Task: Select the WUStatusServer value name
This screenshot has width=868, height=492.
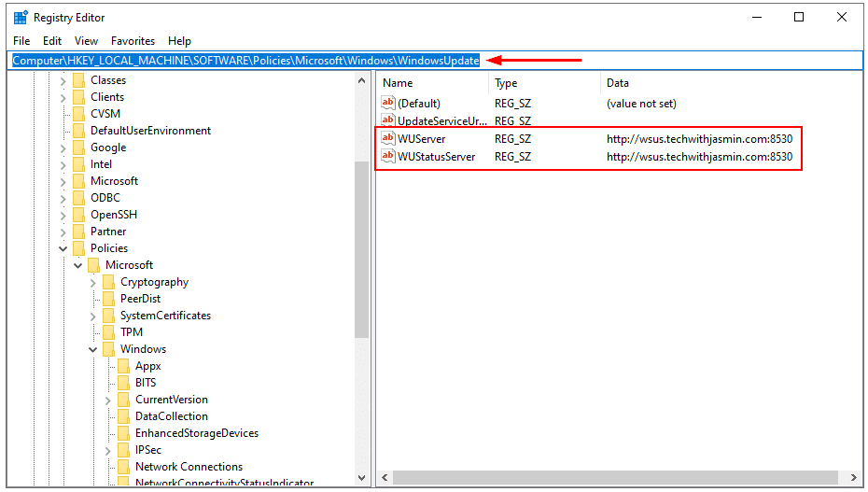Action: coord(436,157)
